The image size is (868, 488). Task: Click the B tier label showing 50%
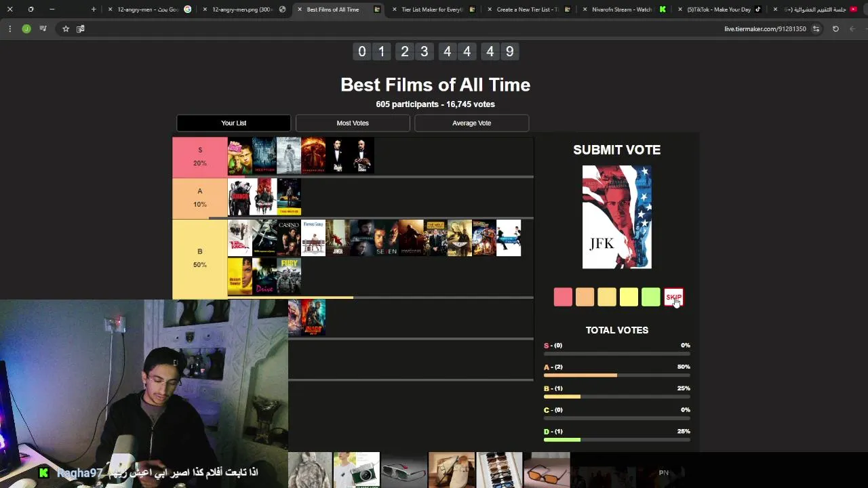pyautogui.click(x=199, y=258)
